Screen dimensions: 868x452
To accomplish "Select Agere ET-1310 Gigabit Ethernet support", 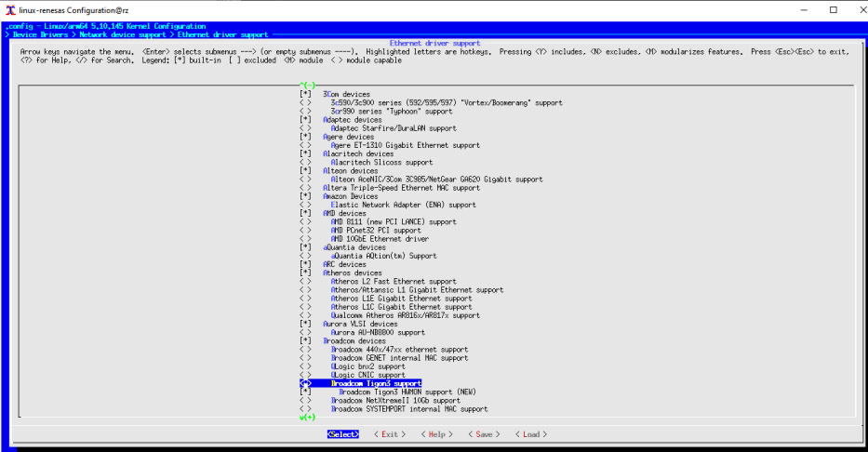I will point(406,145).
